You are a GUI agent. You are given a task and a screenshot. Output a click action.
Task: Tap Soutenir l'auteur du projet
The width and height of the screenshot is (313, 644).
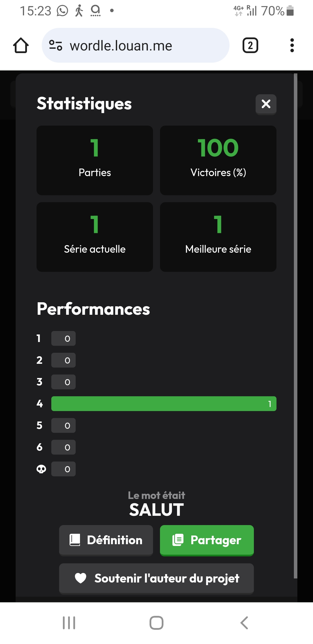coord(156,578)
